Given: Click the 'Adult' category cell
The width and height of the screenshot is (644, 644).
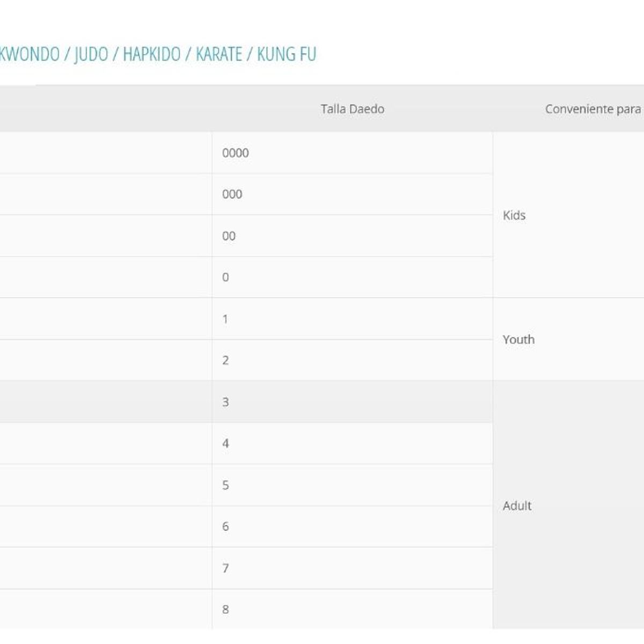Looking at the screenshot, I should click(x=517, y=506).
